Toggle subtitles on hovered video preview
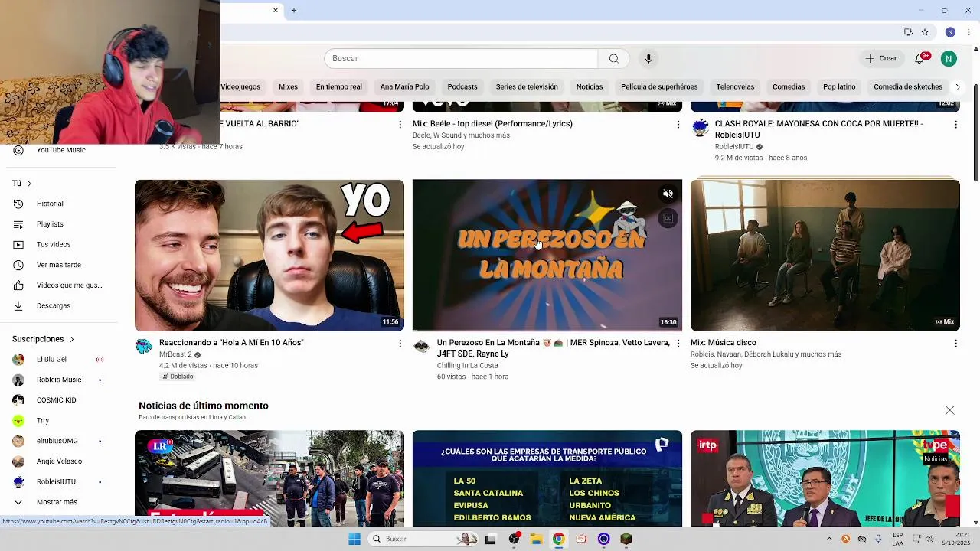 coord(668,219)
